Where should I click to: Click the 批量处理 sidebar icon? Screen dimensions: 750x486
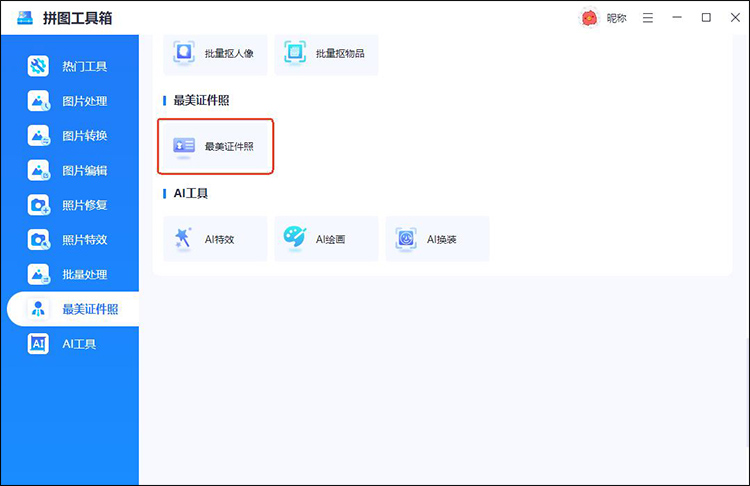click(x=38, y=274)
